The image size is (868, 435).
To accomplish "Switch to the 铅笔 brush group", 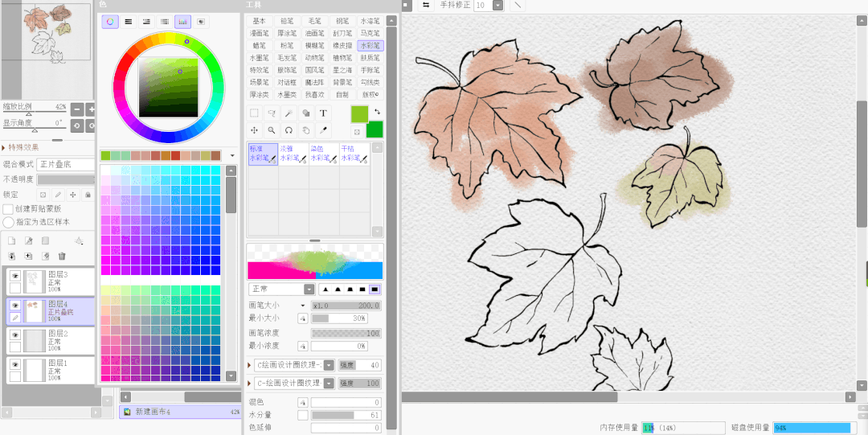I will click(287, 21).
